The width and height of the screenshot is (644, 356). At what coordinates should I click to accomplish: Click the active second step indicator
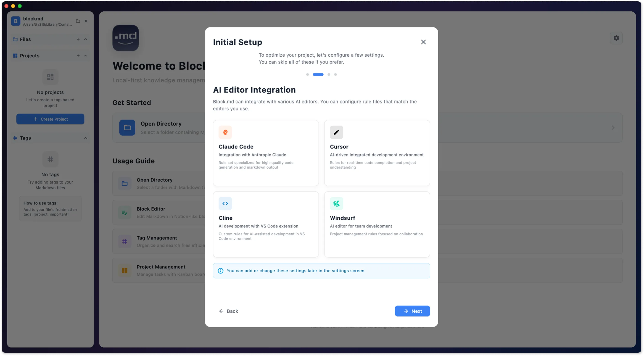point(318,74)
